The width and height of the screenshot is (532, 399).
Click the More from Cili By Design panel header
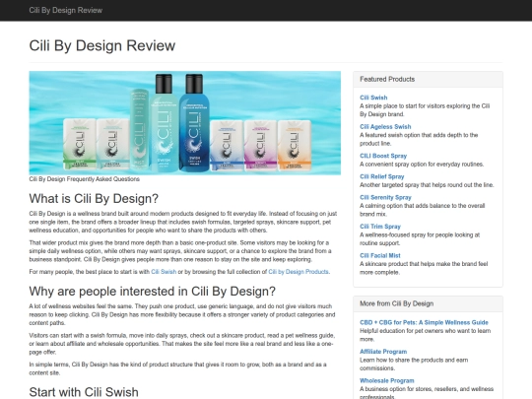[x=428, y=303]
